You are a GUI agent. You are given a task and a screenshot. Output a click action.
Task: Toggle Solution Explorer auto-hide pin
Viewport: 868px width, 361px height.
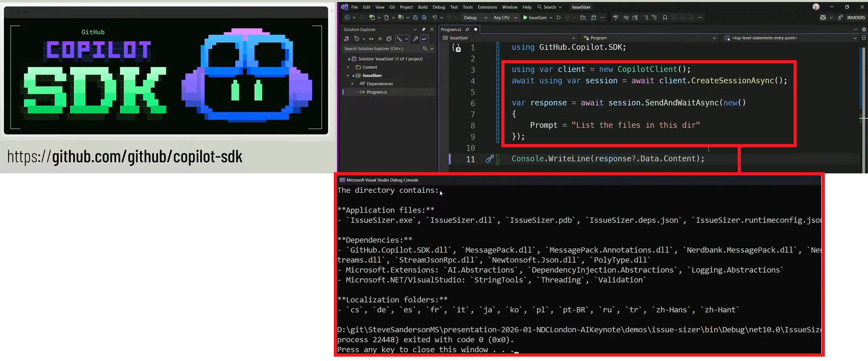click(423, 29)
